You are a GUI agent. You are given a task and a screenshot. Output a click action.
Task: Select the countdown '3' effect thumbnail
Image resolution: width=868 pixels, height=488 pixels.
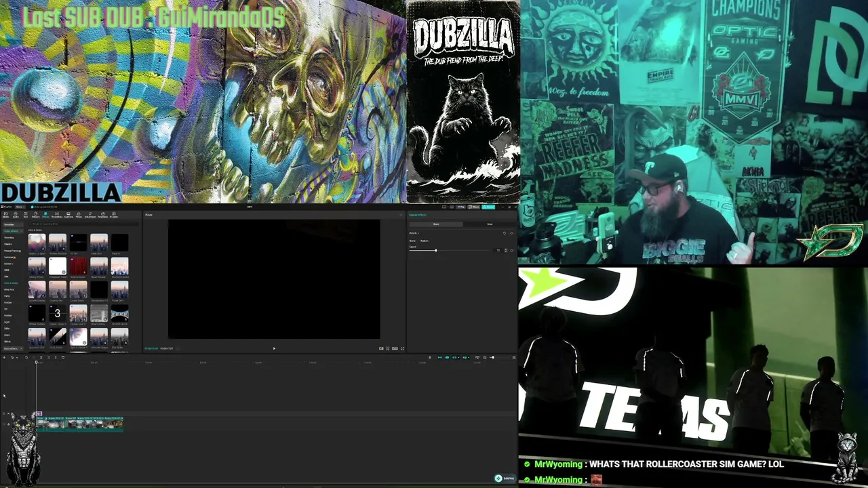click(x=57, y=313)
